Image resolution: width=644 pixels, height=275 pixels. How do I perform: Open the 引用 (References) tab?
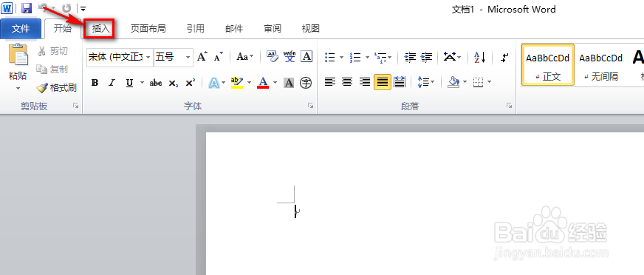tap(196, 28)
